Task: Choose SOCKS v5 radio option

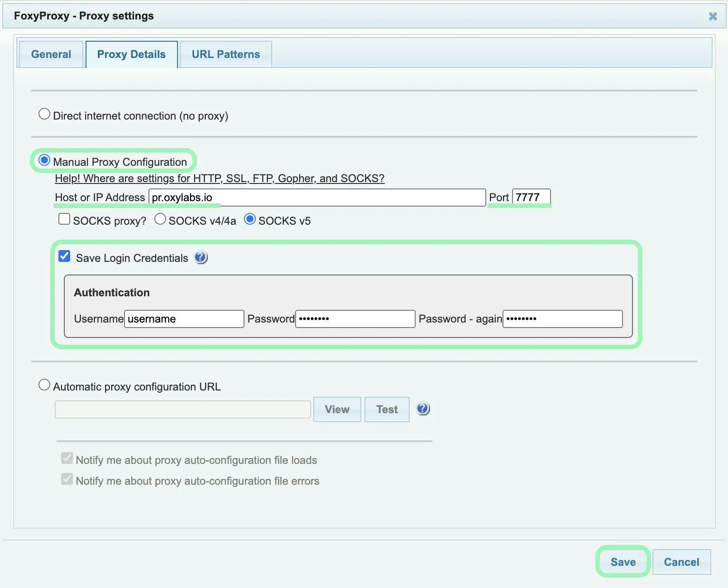Action: [250, 219]
